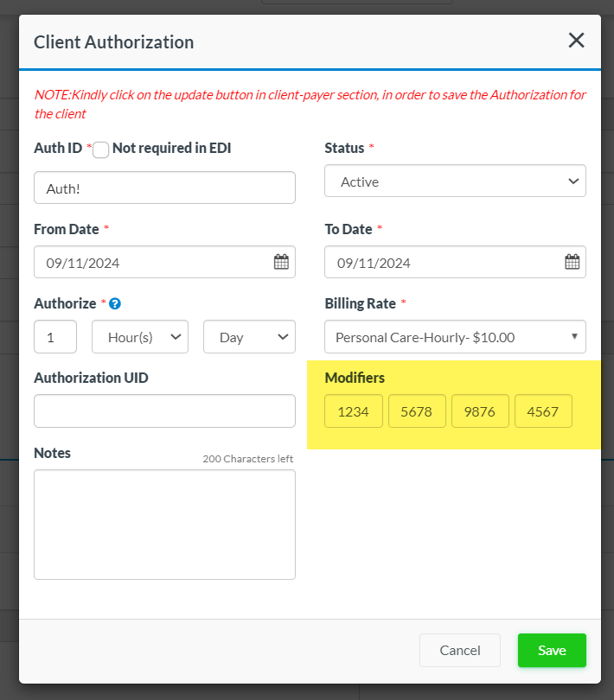Click the To Date input field
Viewport: 614px width, 700px height.
pos(441,263)
